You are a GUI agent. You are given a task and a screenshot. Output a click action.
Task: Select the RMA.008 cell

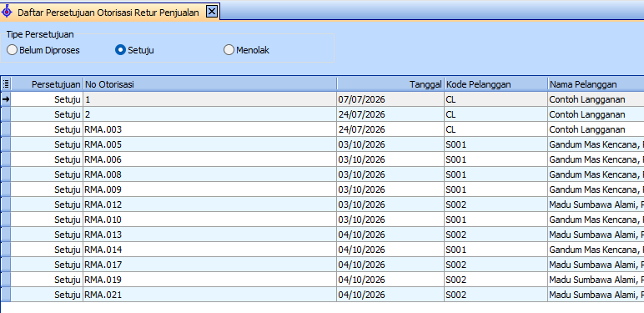coord(210,174)
